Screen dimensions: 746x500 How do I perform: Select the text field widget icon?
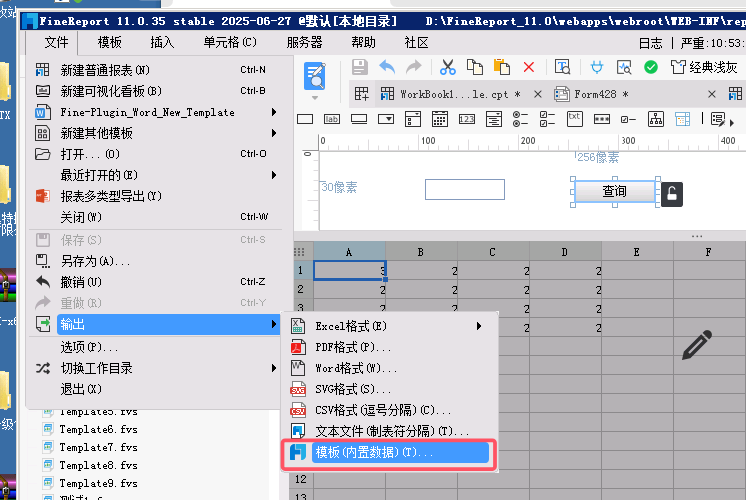[305, 119]
